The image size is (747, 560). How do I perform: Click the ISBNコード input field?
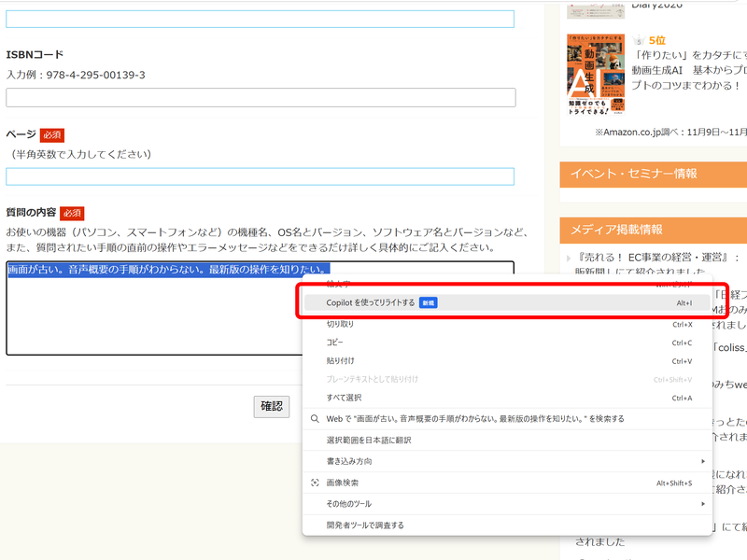click(261, 97)
